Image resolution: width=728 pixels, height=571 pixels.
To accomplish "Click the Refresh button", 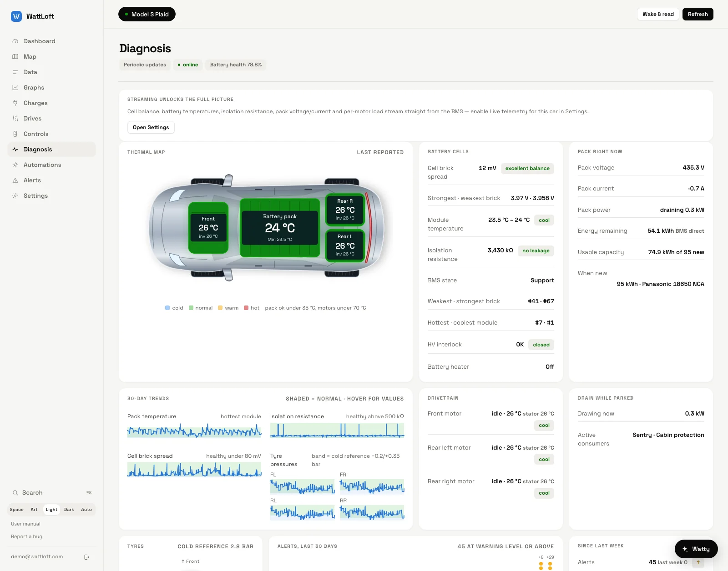I will [x=698, y=14].
